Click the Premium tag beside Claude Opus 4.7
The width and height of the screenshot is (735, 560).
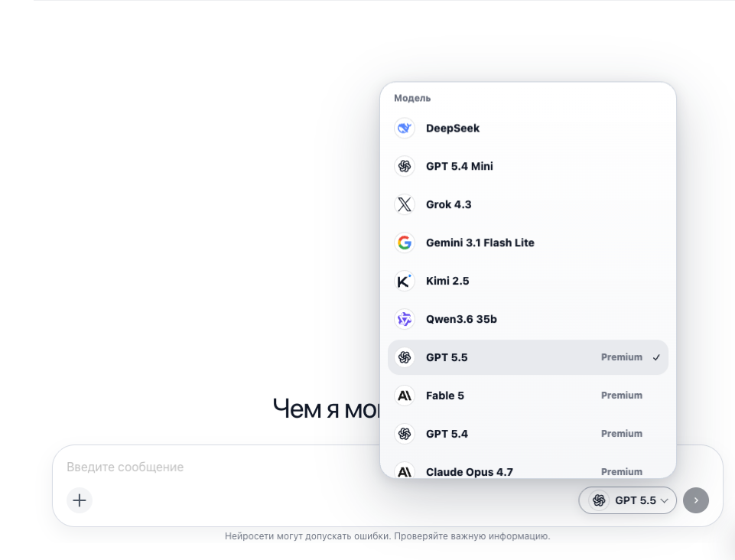coord(622,472)
